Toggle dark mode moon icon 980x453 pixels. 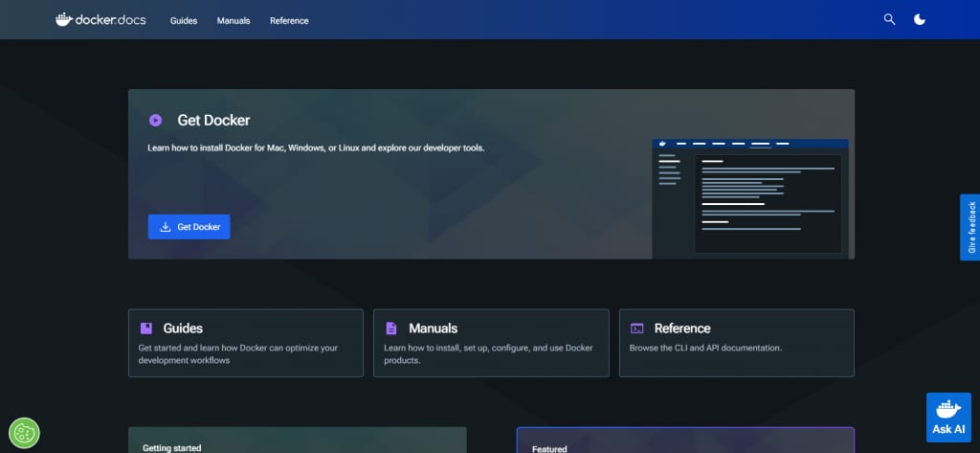(x=920, y=19)
